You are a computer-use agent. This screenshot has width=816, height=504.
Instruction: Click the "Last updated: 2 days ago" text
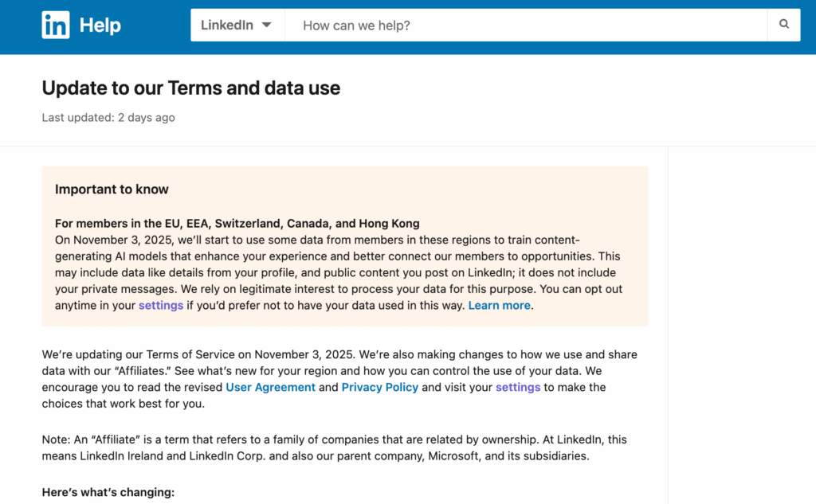(x=108, y=118)
